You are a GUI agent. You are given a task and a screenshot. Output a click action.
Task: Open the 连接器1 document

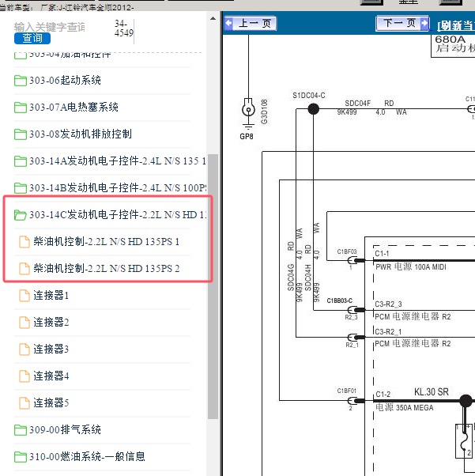click(51, 295)
